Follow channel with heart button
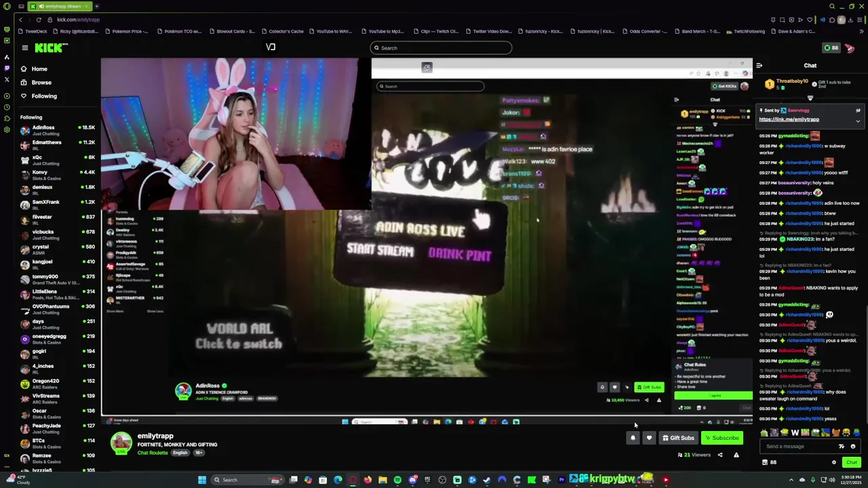The height and width of the screenshot is (488, 868). point(649,438)
